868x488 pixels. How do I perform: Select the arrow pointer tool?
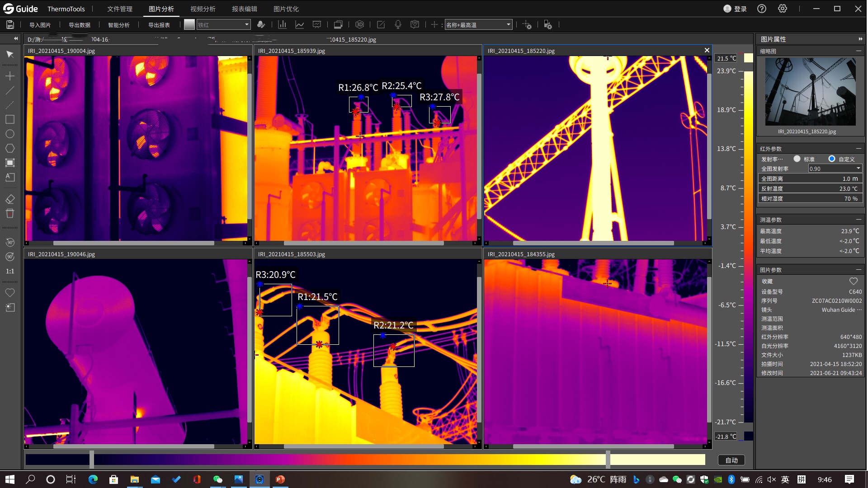[10, 54]
